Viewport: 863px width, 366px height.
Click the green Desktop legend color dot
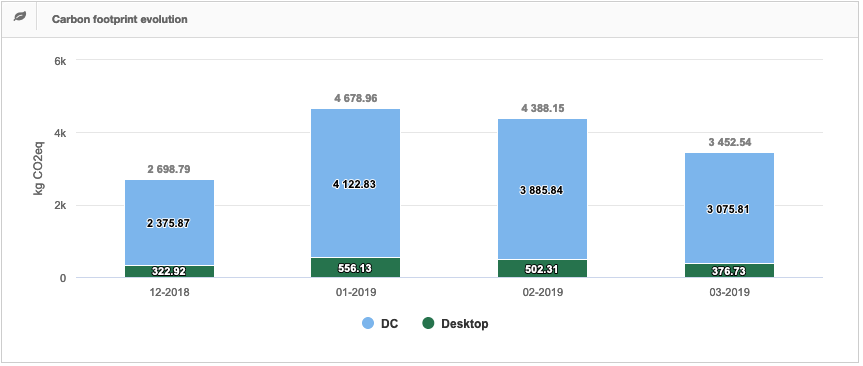click(x=428, y=324)
